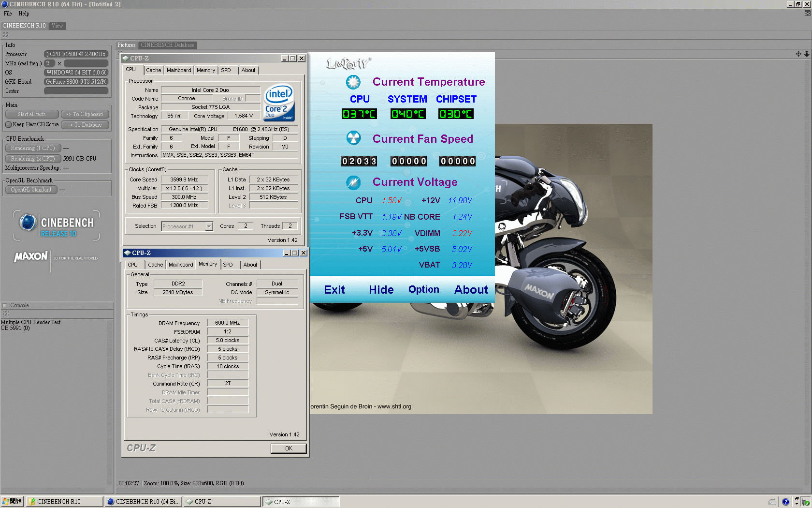Click Hide in Lanparty monitor
Screen dimensions: 812x508
[x=381, y=290]
